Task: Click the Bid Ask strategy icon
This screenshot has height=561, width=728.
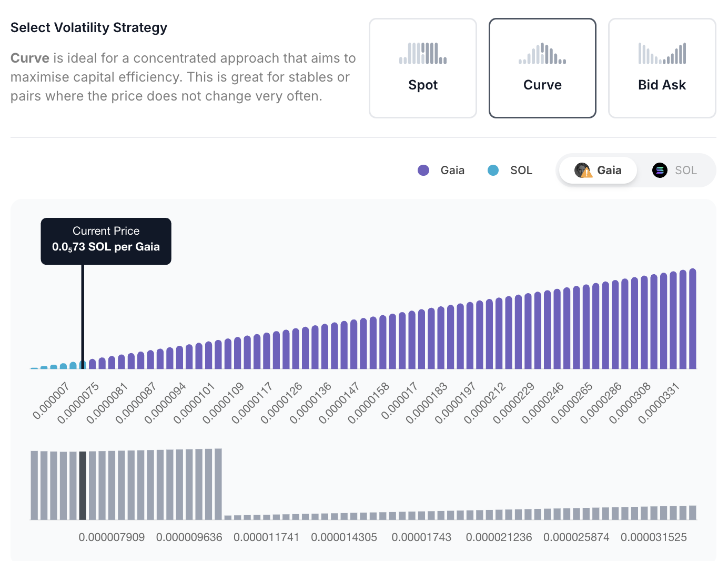Action: [662, 53]
